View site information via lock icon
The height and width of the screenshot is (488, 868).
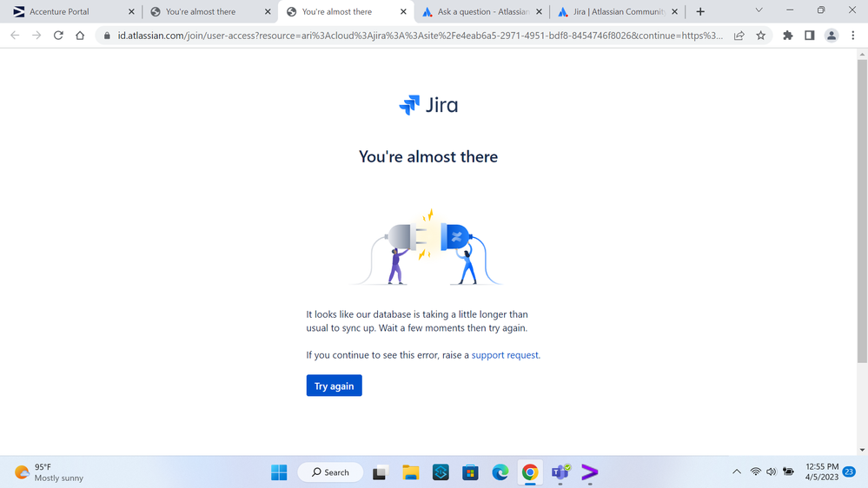(x=107, y=36)
